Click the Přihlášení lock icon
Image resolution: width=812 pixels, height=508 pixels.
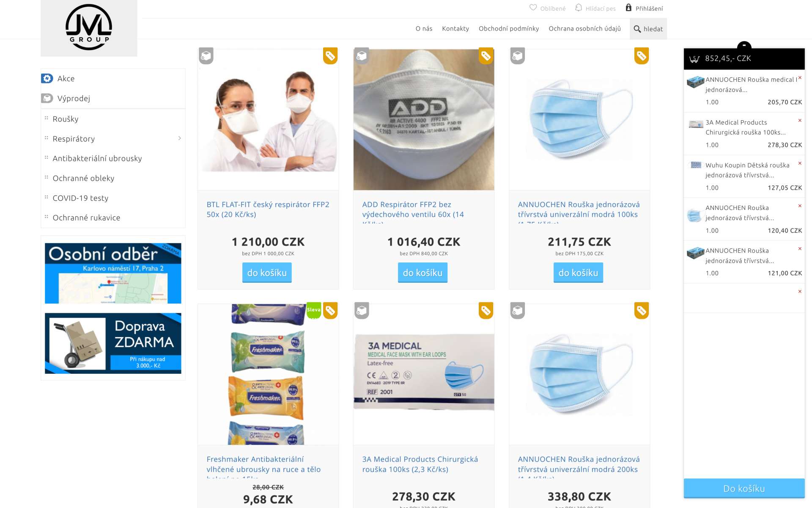[x=628, y=8]
